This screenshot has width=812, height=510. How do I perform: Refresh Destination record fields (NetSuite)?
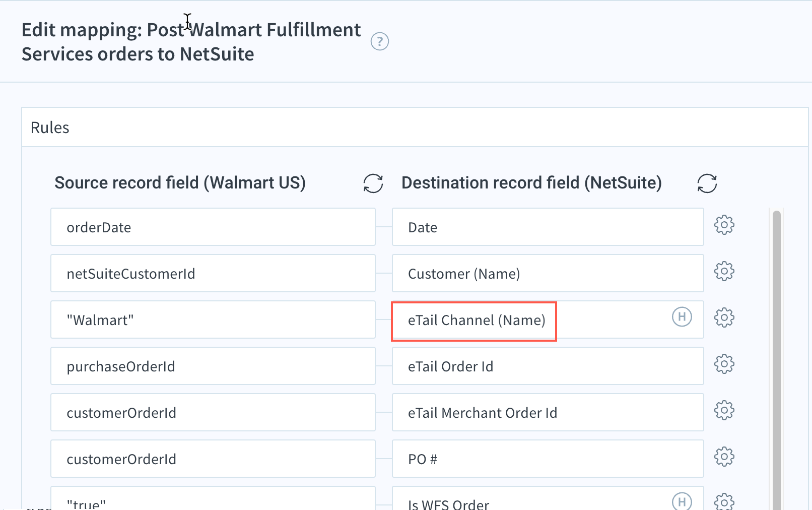(707, 183)
